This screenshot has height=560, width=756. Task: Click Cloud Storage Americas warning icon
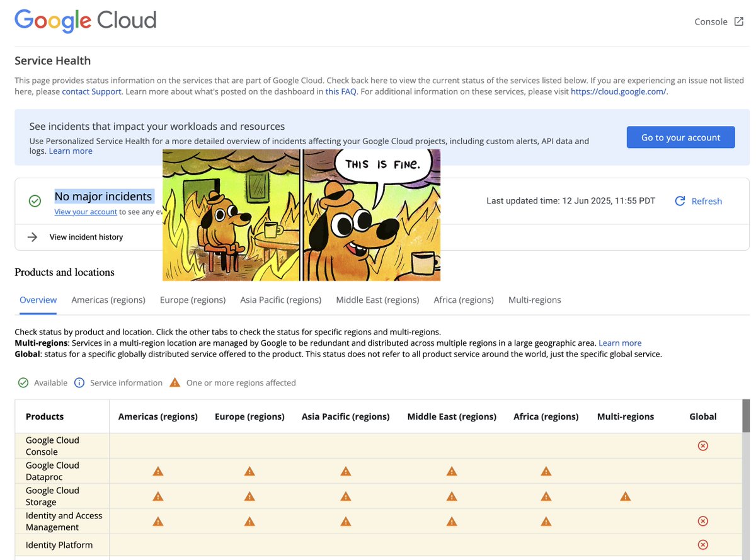158,496
